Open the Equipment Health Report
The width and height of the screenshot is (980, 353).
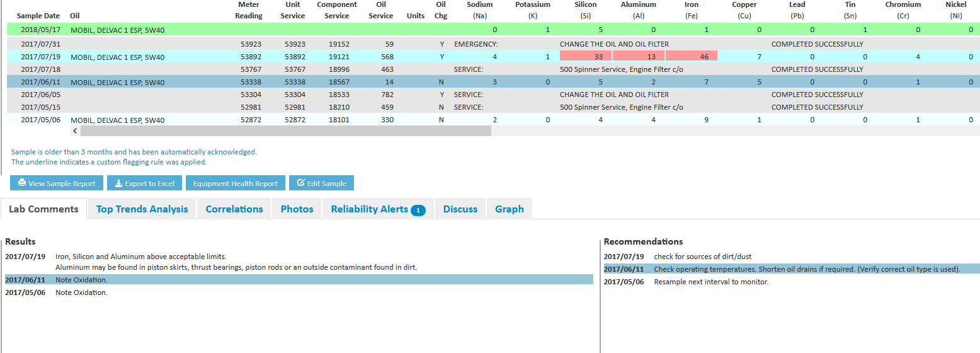tap(235, 183)
